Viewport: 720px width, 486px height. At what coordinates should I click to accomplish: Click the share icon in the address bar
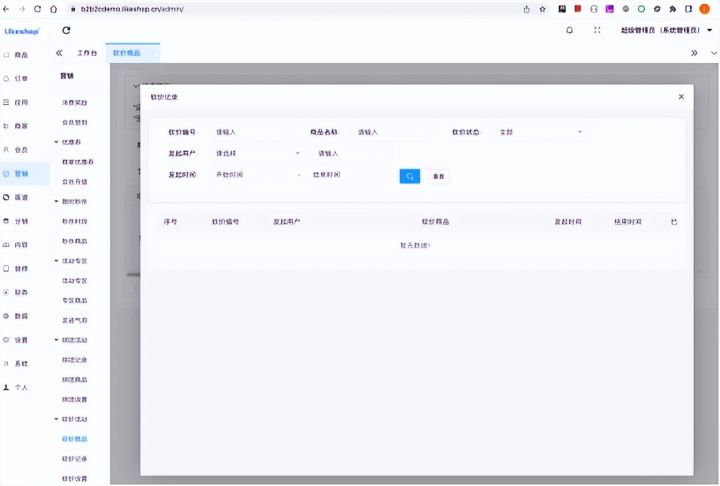[526, 9]
